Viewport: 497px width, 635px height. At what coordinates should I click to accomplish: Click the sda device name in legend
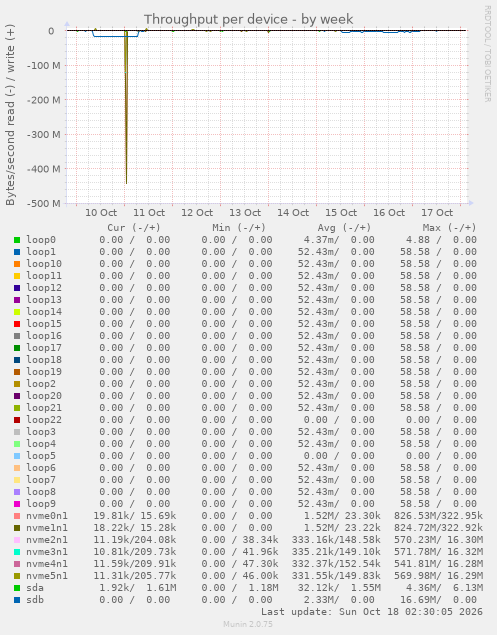click(x=35, y=588)
